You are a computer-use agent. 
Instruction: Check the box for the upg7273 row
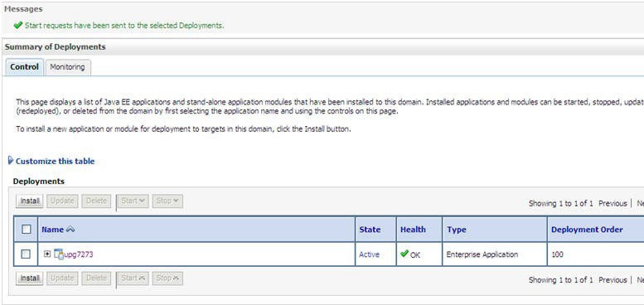[x=26, y=254]
